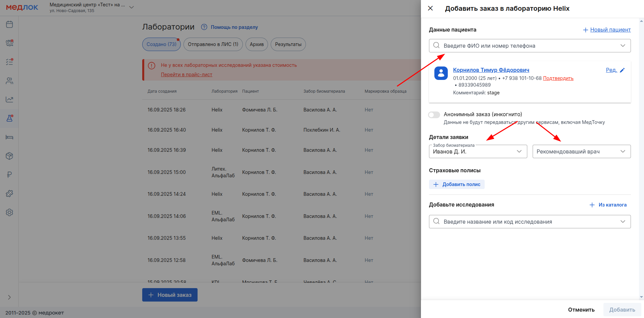The width and height of the screenshot is (644, 318).
Task: Switch to the Результаты tab
Action: pos(288,44)
